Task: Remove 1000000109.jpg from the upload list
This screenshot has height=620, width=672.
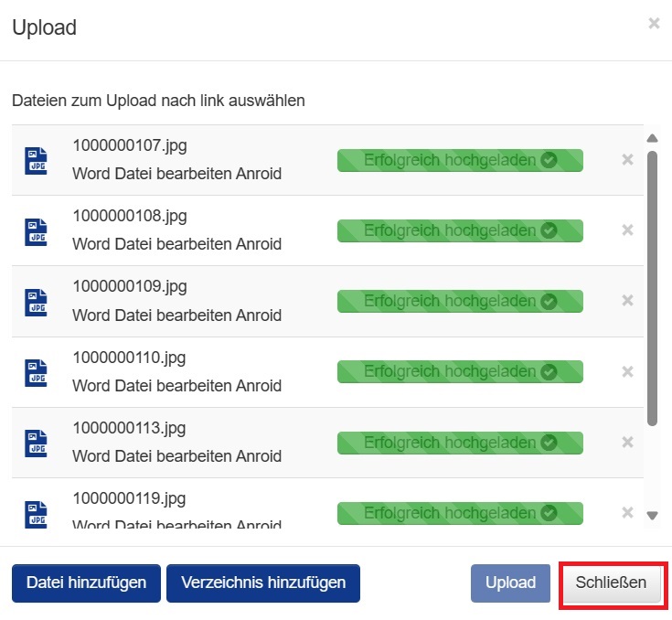Action: (627, 301)
